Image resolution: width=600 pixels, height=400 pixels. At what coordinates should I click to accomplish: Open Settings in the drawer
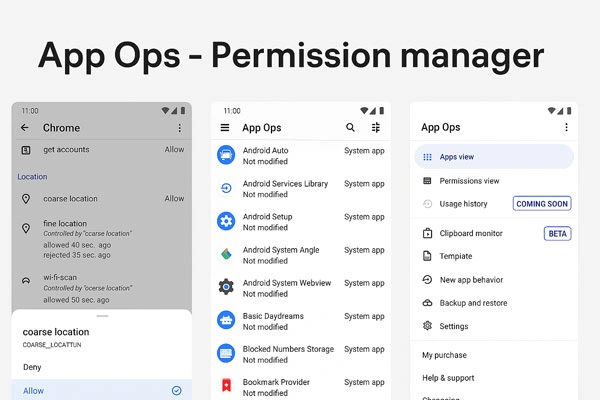(494, 326)
